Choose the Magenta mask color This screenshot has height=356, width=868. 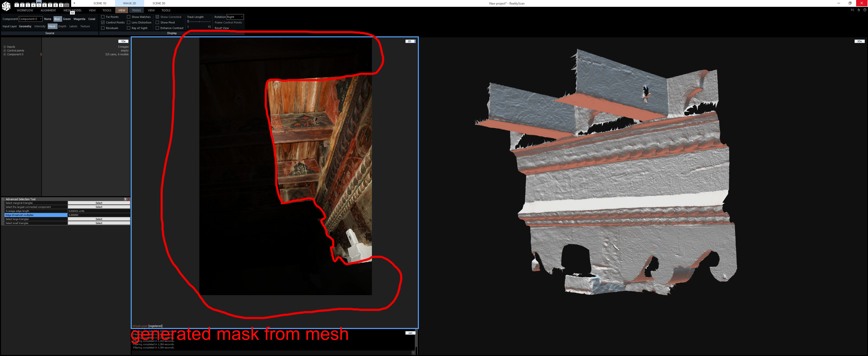[x=79, y=19]
